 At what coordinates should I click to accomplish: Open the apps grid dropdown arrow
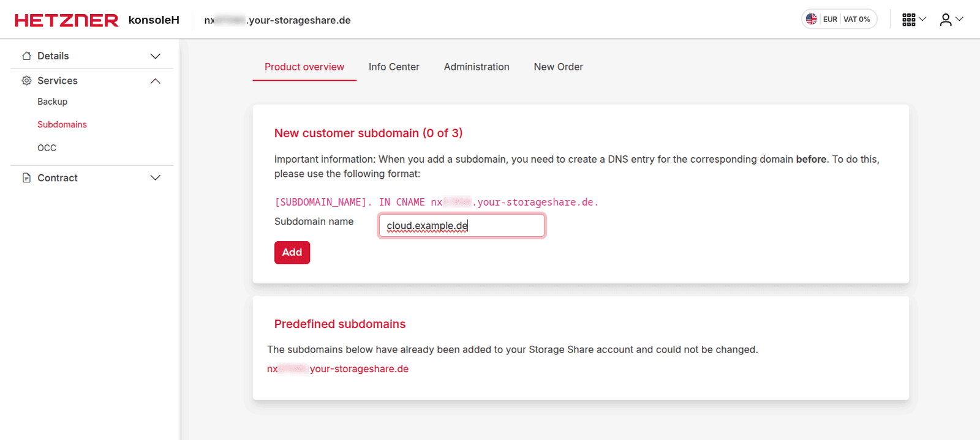click(x=922, y=19)
